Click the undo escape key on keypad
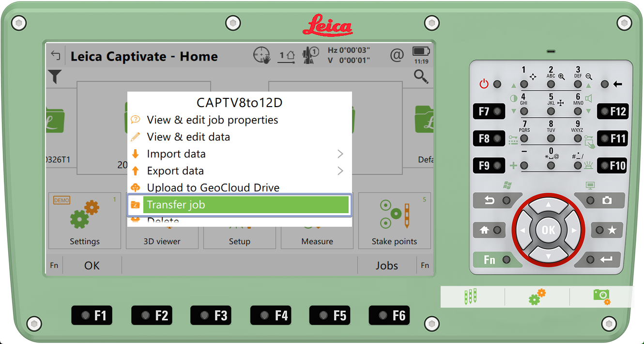The height and width of the screenshot is (344, 644). 498,200
